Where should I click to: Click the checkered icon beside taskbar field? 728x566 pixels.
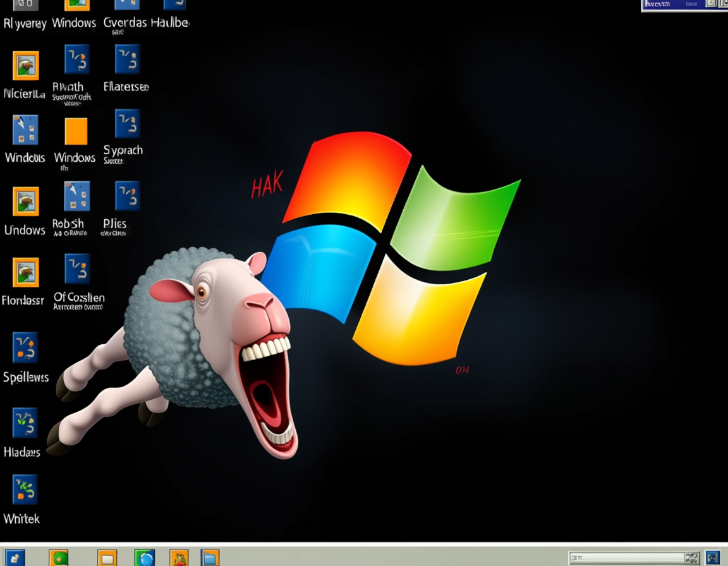(x=692, y=558)
